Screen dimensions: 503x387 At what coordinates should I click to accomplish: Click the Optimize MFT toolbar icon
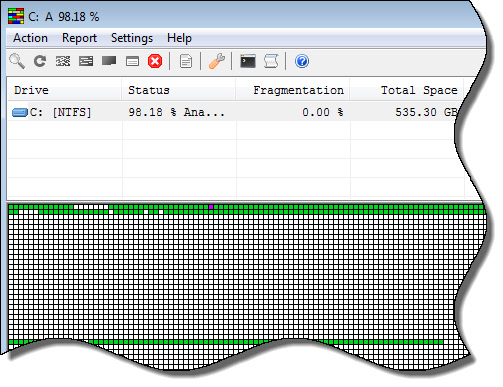coord(132,61)
